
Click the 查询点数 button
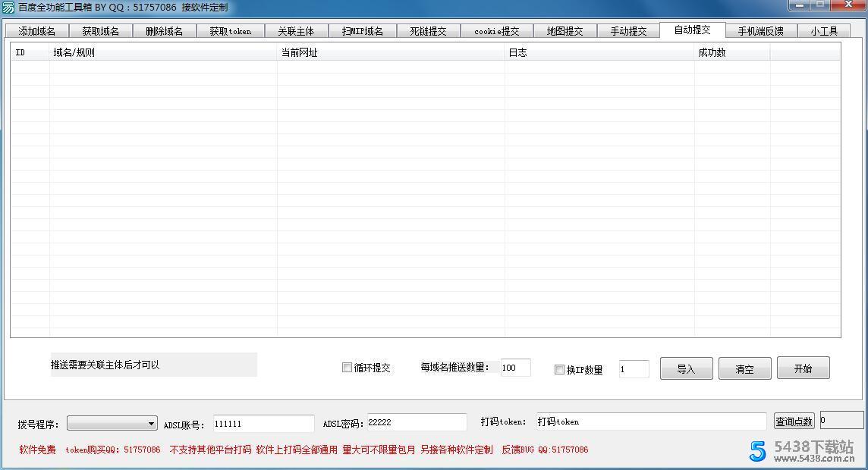794,421
